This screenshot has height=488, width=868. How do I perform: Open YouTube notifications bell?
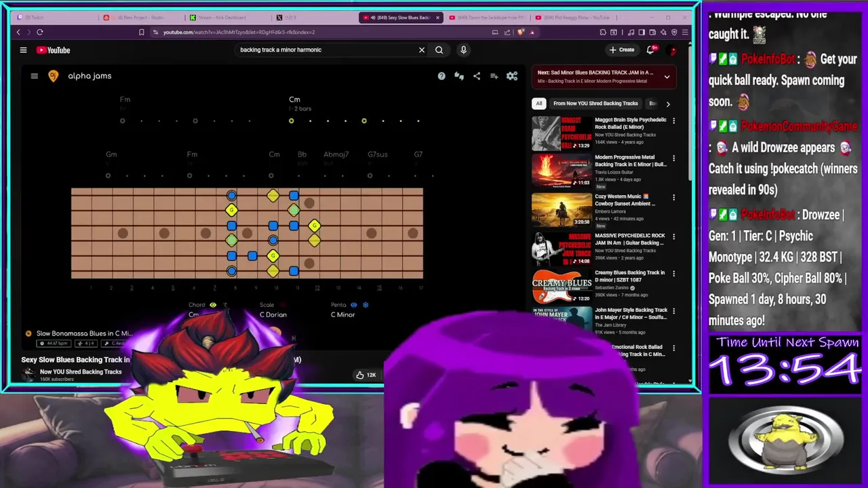click(651, 49)
